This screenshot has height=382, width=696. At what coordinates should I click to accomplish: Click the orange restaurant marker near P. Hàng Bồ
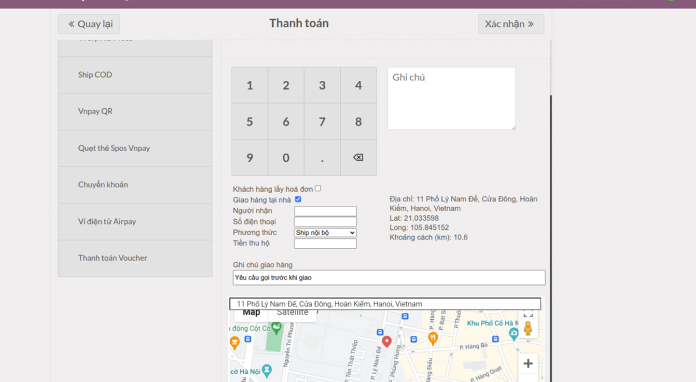(x=433, y=339)
